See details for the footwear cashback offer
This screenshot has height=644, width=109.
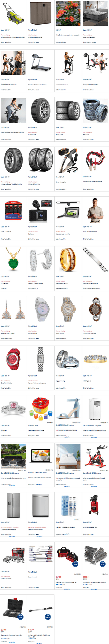[67, 437]
